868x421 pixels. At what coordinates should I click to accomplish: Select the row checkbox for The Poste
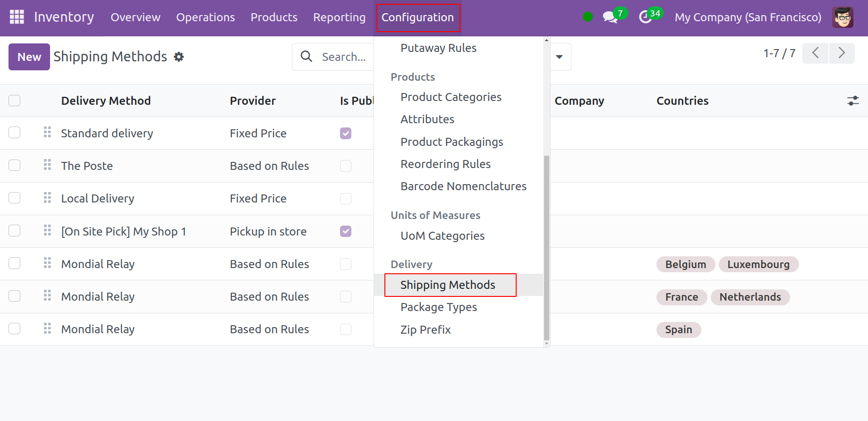[15, 166]
